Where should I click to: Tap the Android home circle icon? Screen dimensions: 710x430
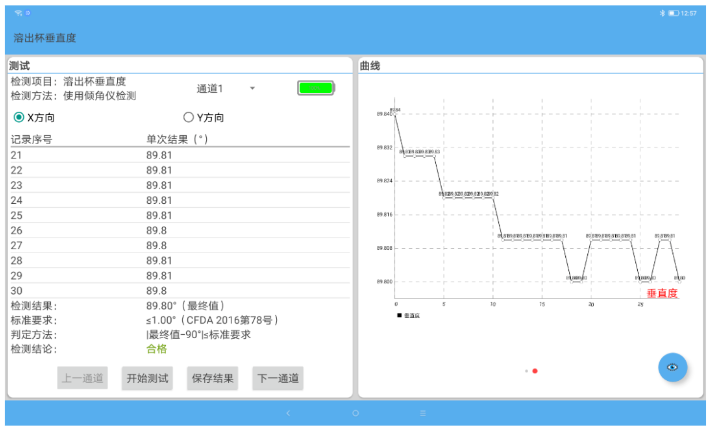coord(355,412)
